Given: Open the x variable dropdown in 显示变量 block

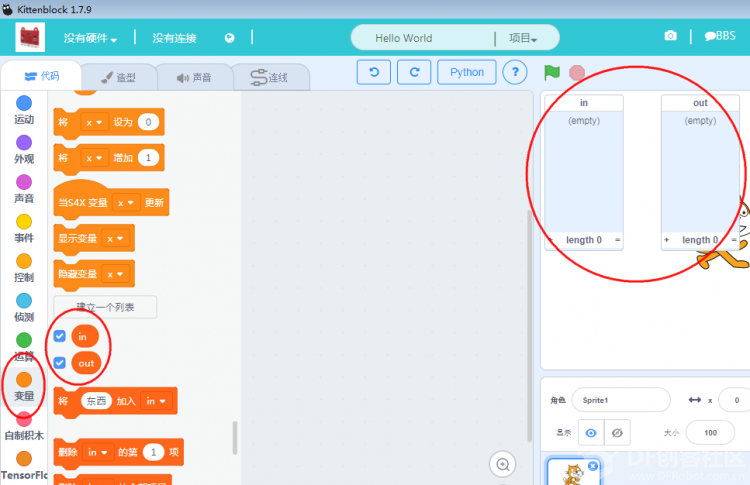Looking at the screenshot, I should click(x=115, y=238).
